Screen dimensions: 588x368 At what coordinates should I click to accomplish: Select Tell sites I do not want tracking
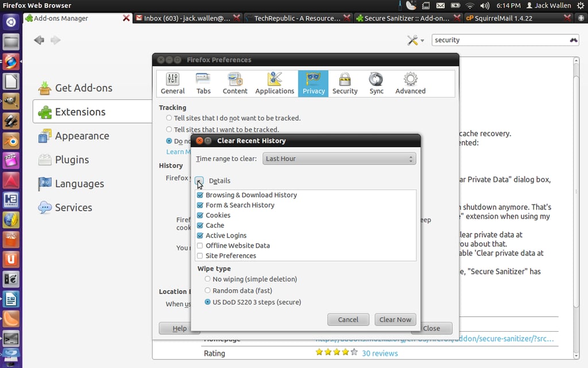169,118
